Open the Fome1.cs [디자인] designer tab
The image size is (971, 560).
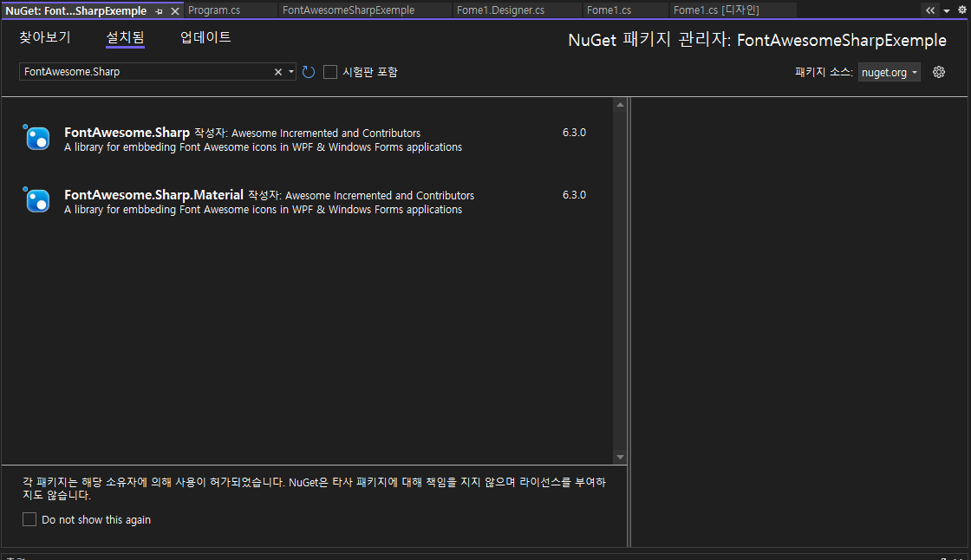pyautogui.click(x=716, y=10)
